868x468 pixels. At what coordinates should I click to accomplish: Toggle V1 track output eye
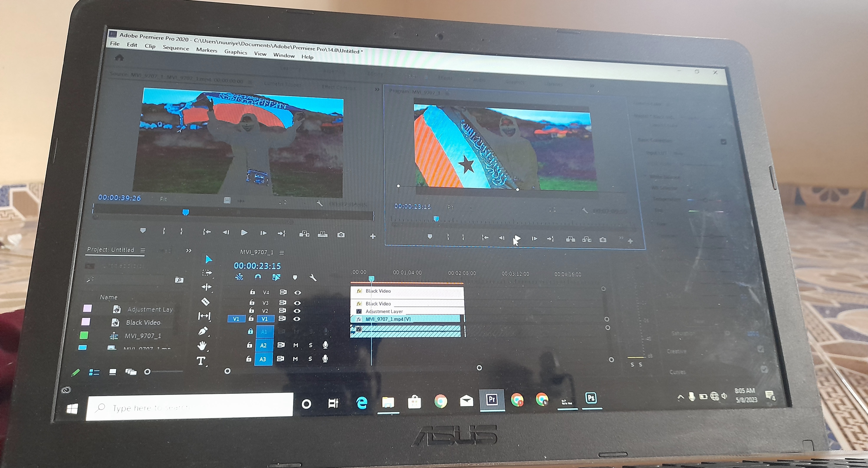coord(296,319)
